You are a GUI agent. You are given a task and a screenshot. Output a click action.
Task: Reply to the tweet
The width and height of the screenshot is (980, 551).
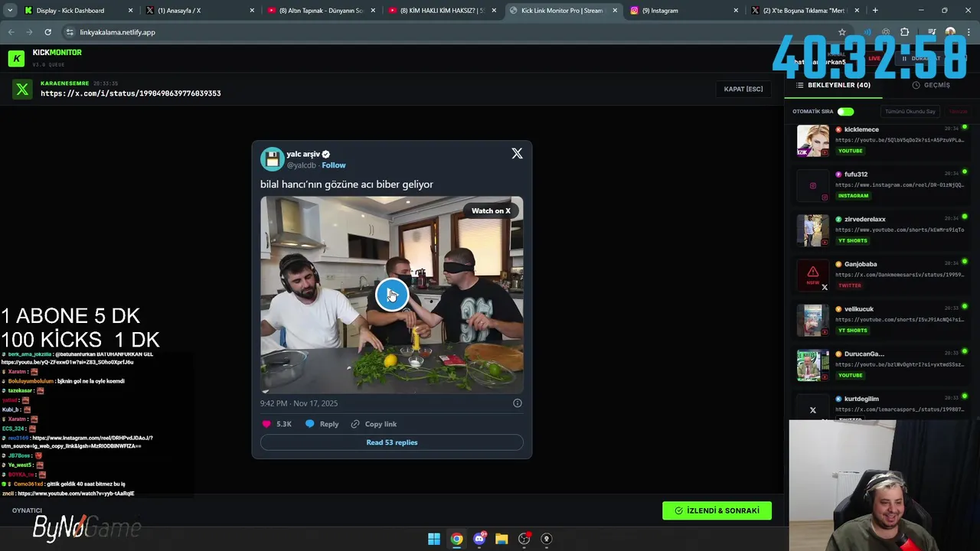point(322,424)
